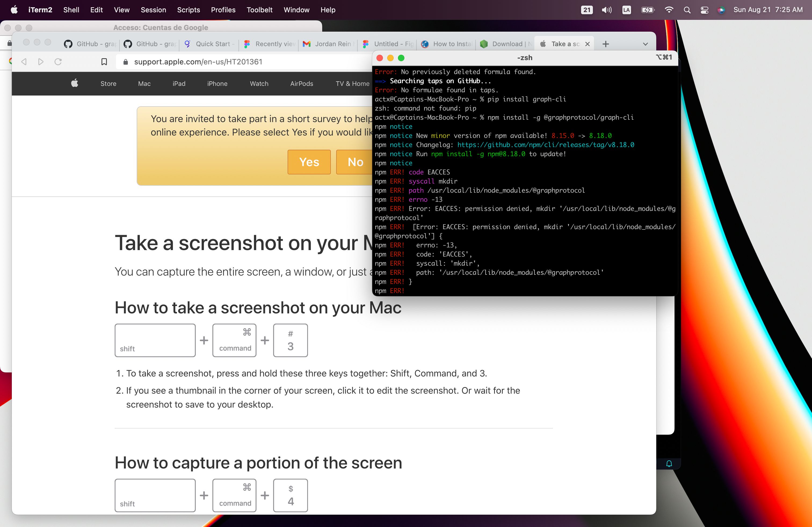Click No on the survey invitation
Viewport: 812px width, 527px height.
355,162
